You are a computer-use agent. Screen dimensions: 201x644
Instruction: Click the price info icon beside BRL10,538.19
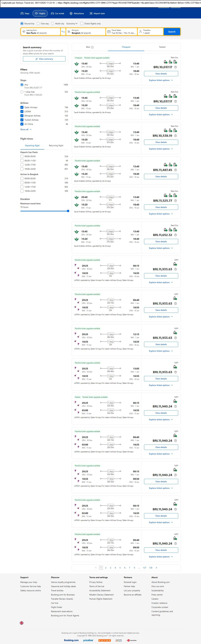click(x=176, y=136)
